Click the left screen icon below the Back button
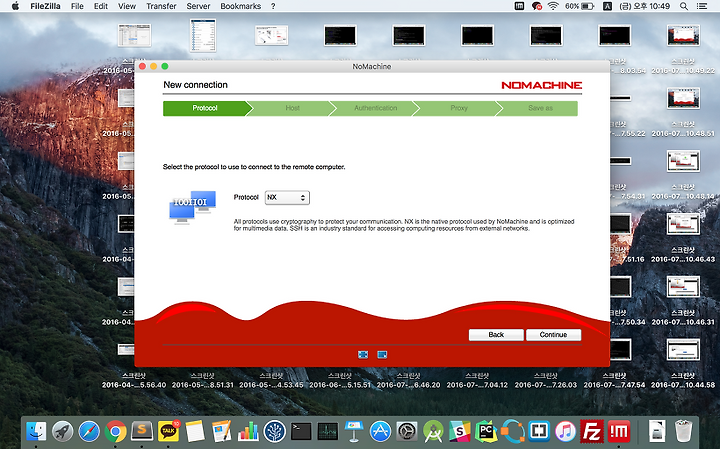This screenshot has height=449, width=720. [x=363, y=354]
